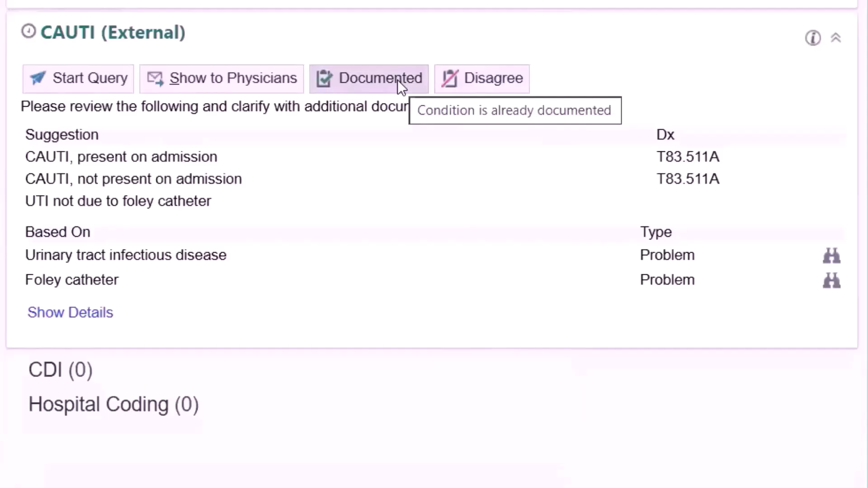868x488 pixels.
Task: Click the Dx column header
Action: tap(665, 135)
